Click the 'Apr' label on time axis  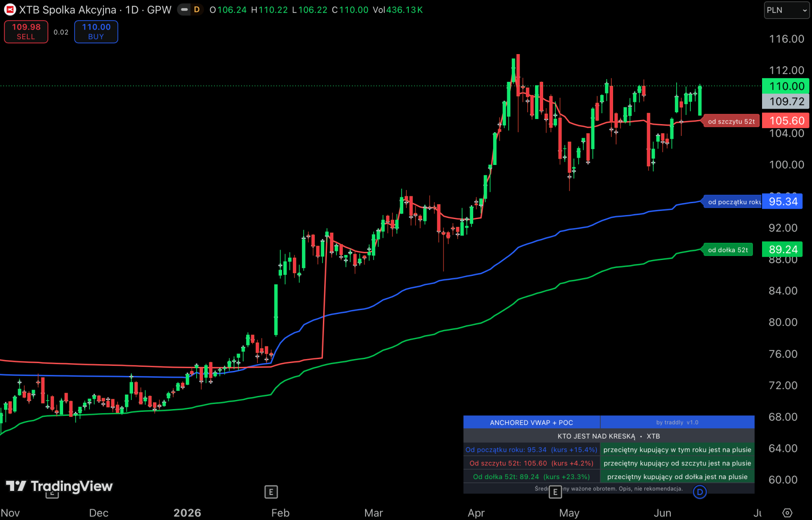pos(476,513)
